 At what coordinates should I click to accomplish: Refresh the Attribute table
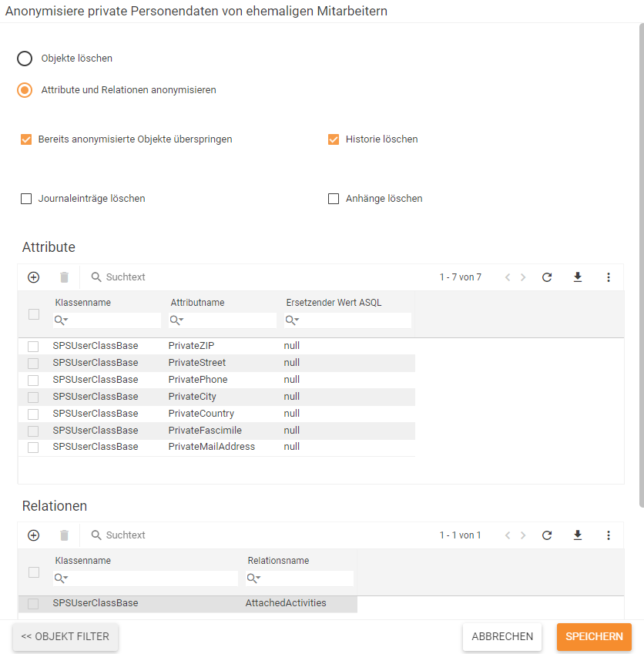coord(547,277)
